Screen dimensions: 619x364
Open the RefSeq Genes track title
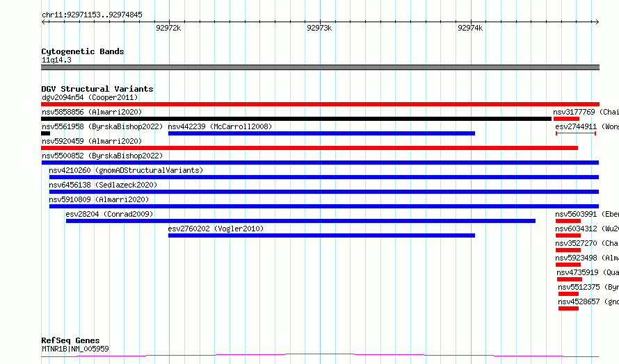[70, 340]
